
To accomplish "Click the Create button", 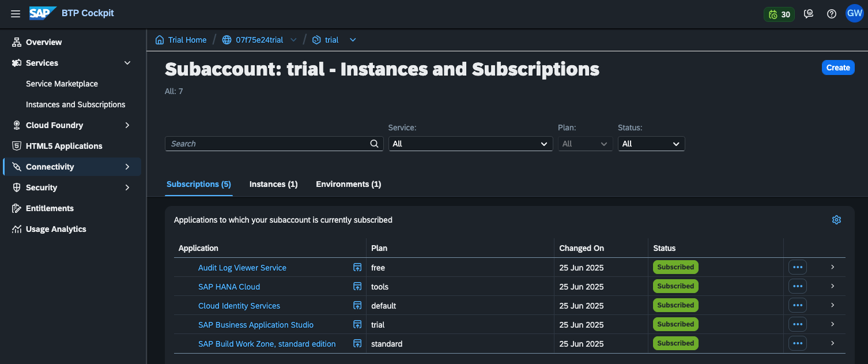I will click(x=838, y=67).
